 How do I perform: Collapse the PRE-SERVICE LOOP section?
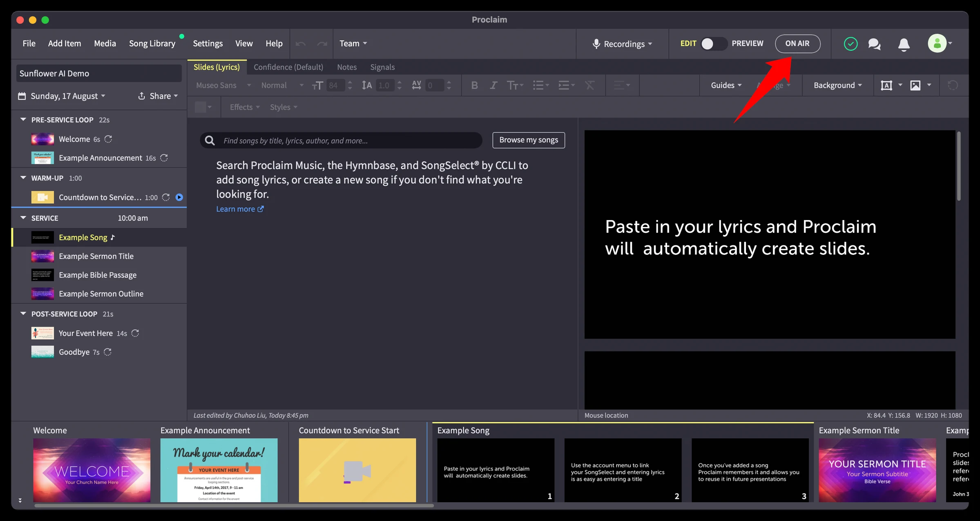[23, 120]
